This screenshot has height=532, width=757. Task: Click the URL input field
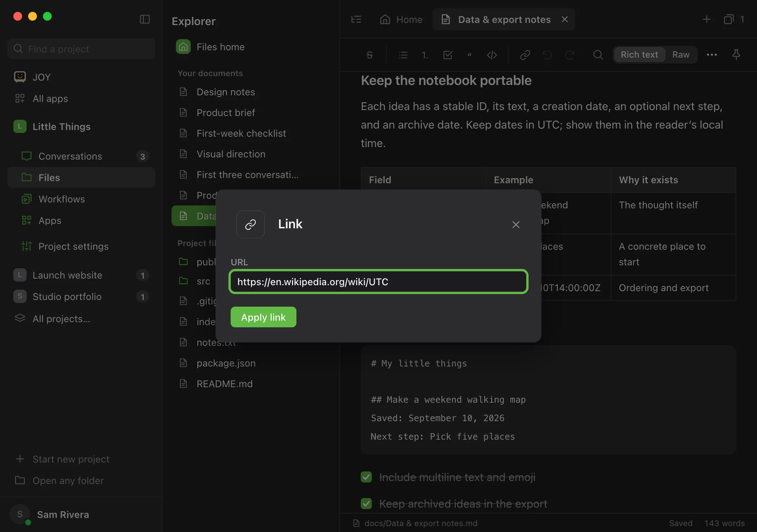[x=378, y=282]
